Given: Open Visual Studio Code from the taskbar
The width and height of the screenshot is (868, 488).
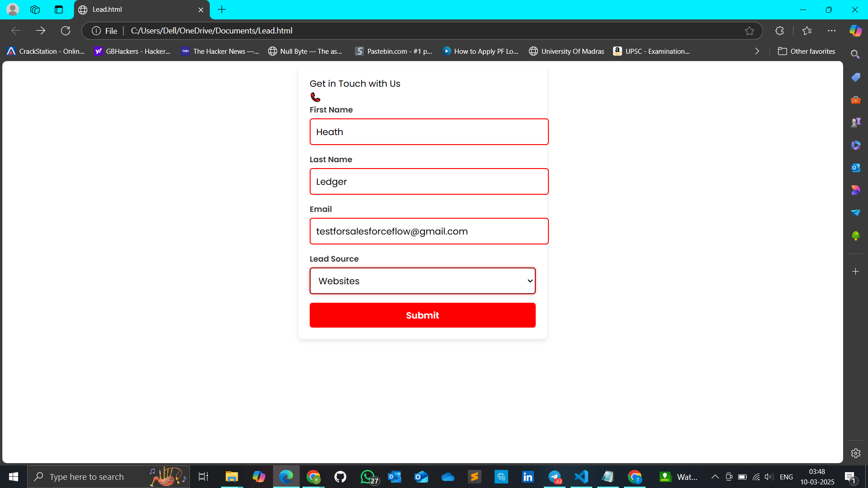Looking at the screenshot, I should pyautogui.click(x=581, y=477).
